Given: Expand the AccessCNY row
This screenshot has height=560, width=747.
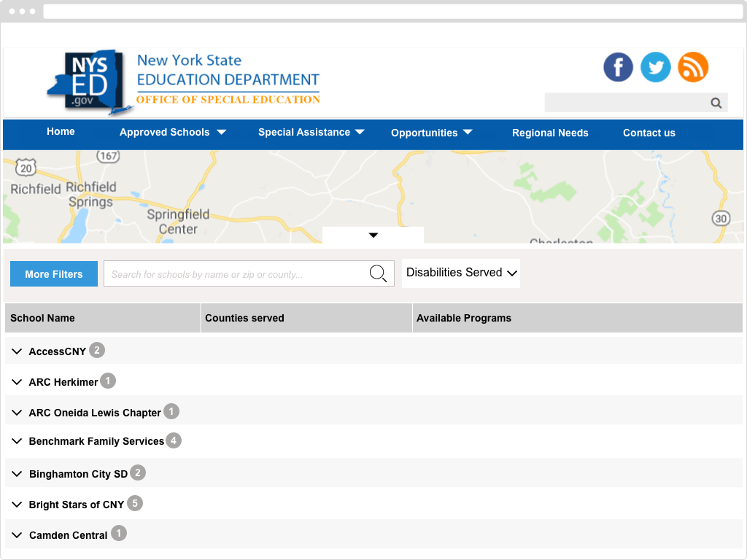Looking at the screenshot, I should pos(18,351).
